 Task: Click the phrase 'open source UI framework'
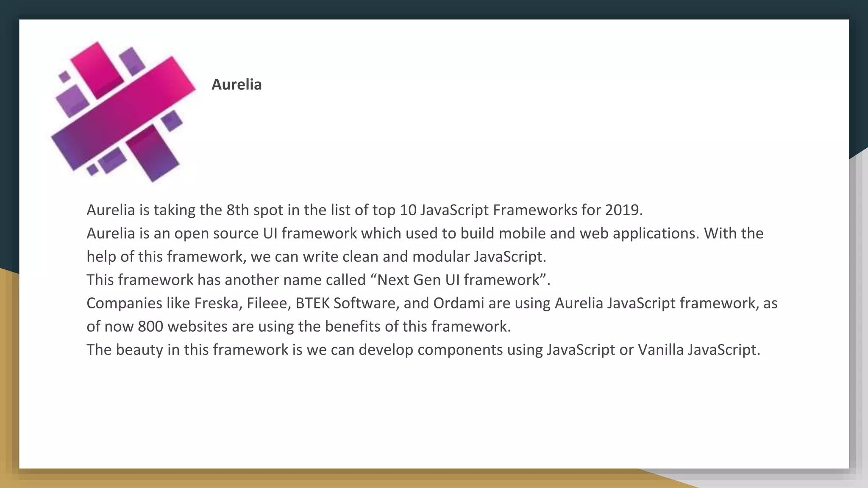tap(266, 233)
